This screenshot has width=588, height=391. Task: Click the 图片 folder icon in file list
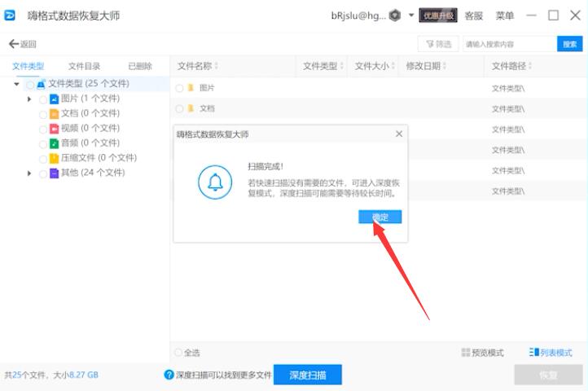pos(191,88)
